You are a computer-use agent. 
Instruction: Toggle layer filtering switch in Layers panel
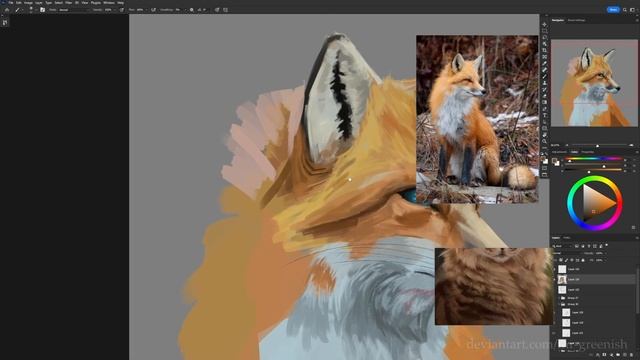click(607, 246)
